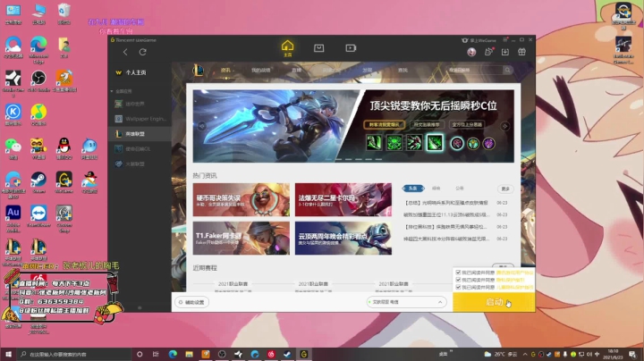Toggle the children privacy agreement checkbox
The image size is (644, 361).
click(x=458, y=287)
